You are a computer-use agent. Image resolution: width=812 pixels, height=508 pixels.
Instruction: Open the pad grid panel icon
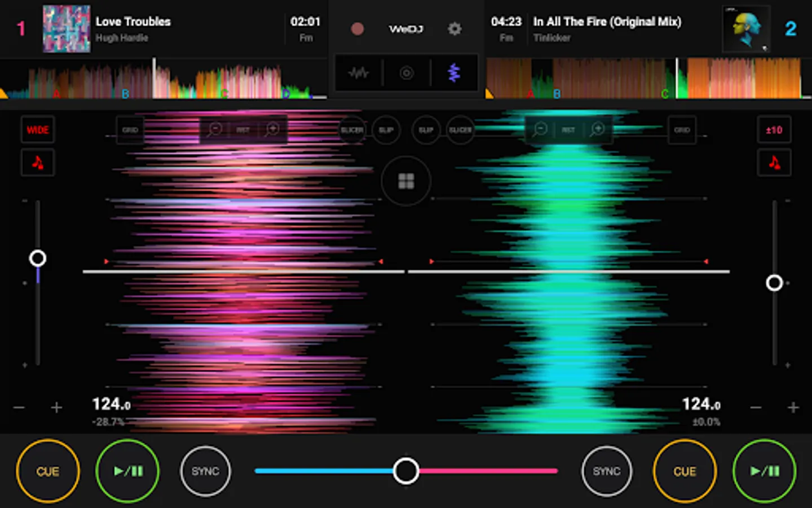[406, 181]
